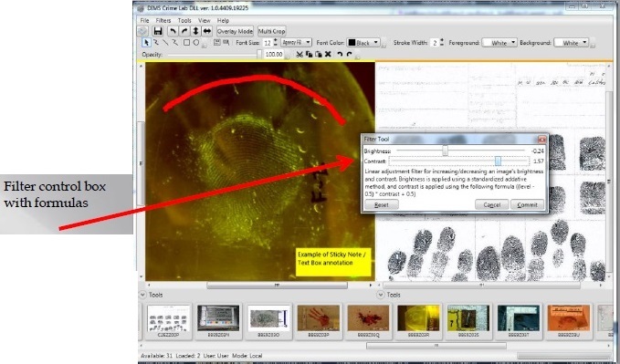Rotate image counter-clockwise with left arrow icon

tap(173, 31)
